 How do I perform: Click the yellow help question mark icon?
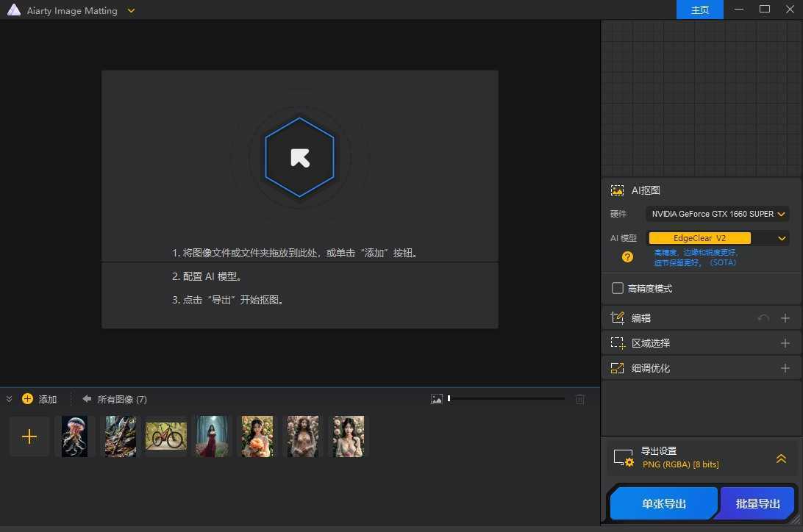[627, 256]
